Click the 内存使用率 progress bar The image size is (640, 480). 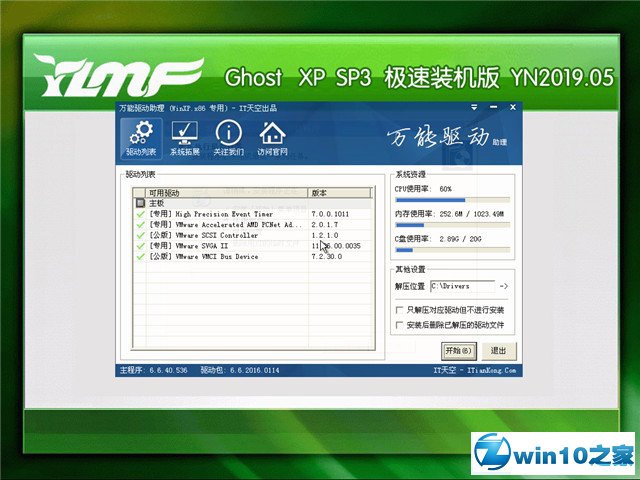(452, 225)
